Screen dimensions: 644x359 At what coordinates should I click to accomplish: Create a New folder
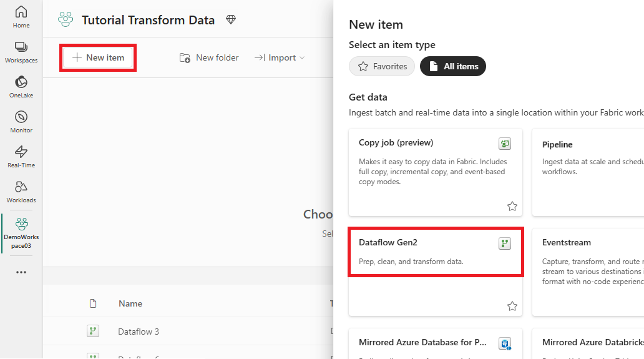tap(209, 58)
